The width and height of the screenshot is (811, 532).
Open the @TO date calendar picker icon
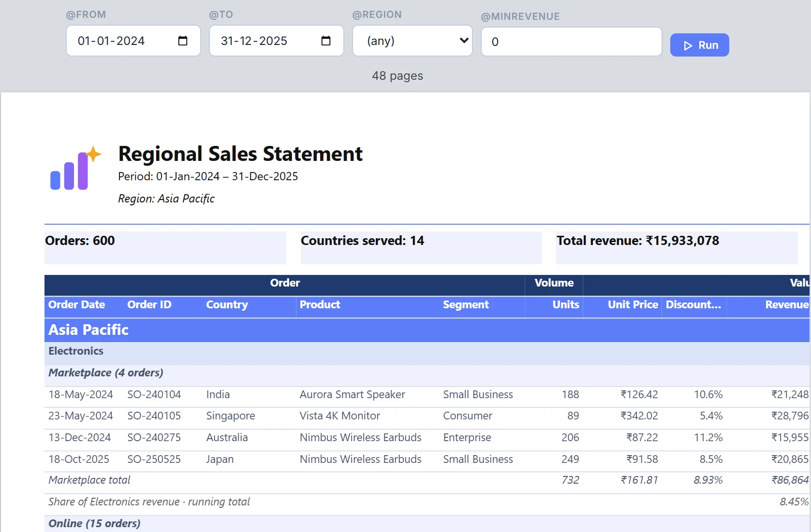click(x=325, y=41)
